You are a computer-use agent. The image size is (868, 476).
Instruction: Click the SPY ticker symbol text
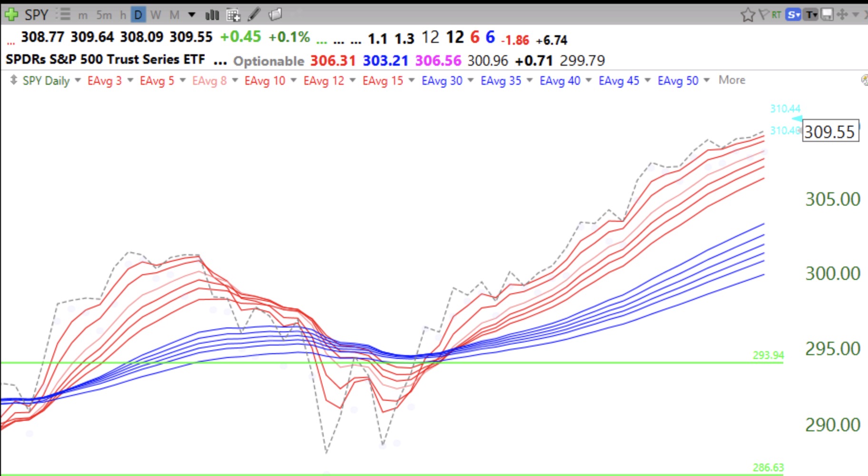click(x=36, y=15)
